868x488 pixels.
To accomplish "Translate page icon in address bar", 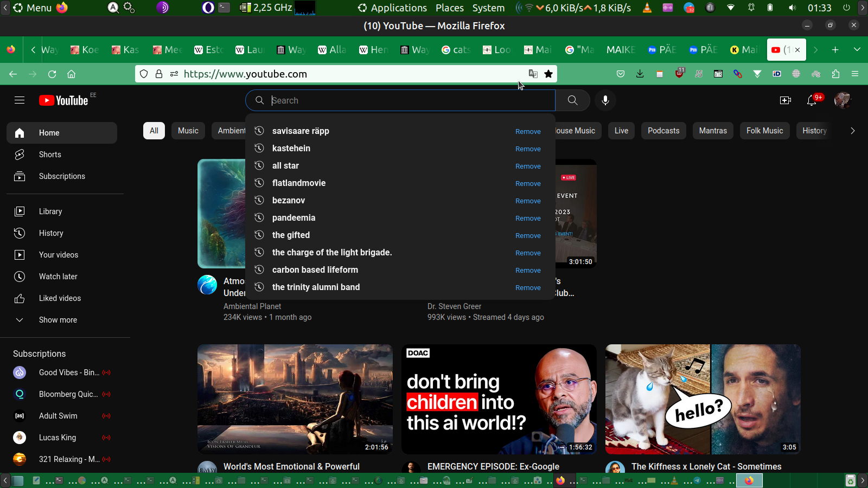I will click(533, 74).
